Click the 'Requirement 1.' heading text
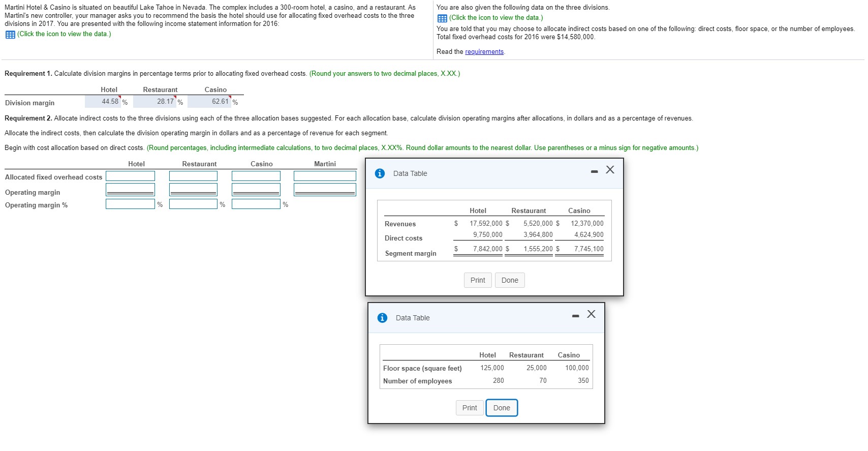Image resolution: width=868 pixels, height=451 pixels. 28,74
